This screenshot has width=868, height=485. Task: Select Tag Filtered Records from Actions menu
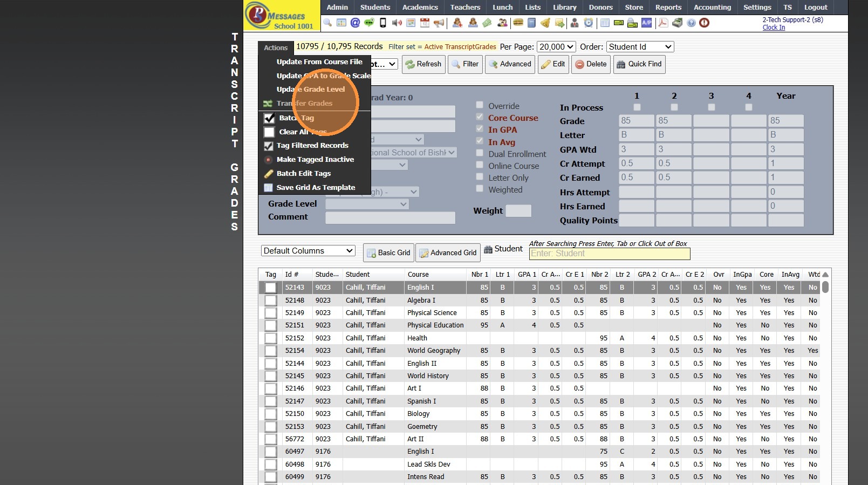(x=312, y=146)
